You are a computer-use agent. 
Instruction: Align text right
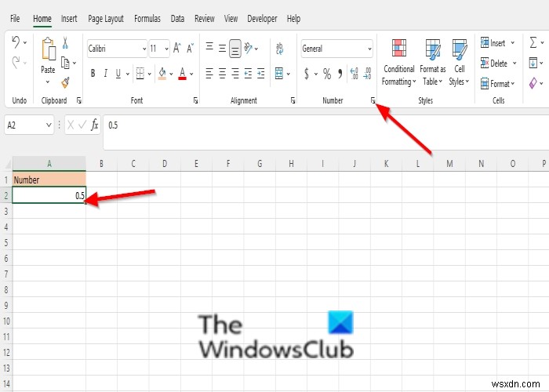click(235, 74)
